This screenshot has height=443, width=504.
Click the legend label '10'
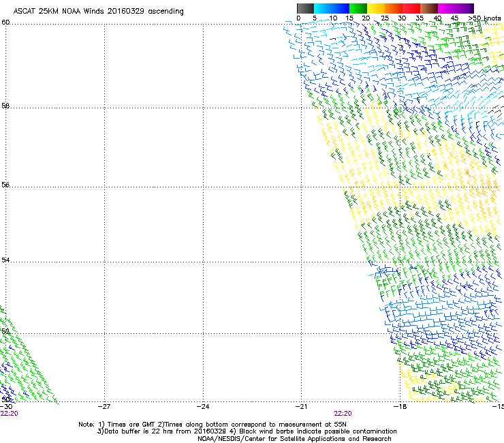(x=333, y=18)
